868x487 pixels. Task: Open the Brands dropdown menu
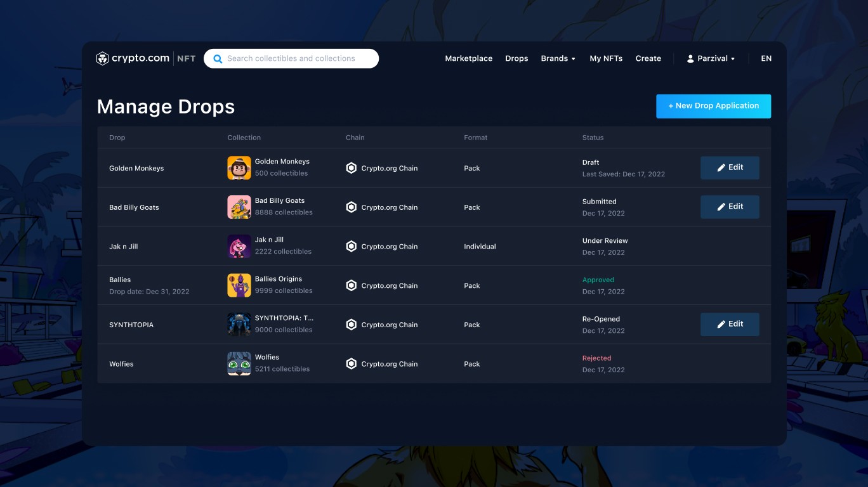point(558,58)
